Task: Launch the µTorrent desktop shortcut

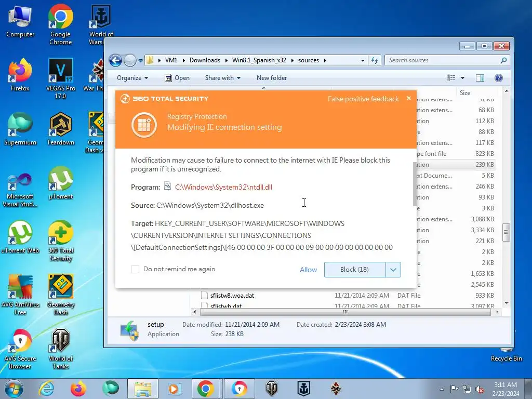Action: tap(60, 183)
